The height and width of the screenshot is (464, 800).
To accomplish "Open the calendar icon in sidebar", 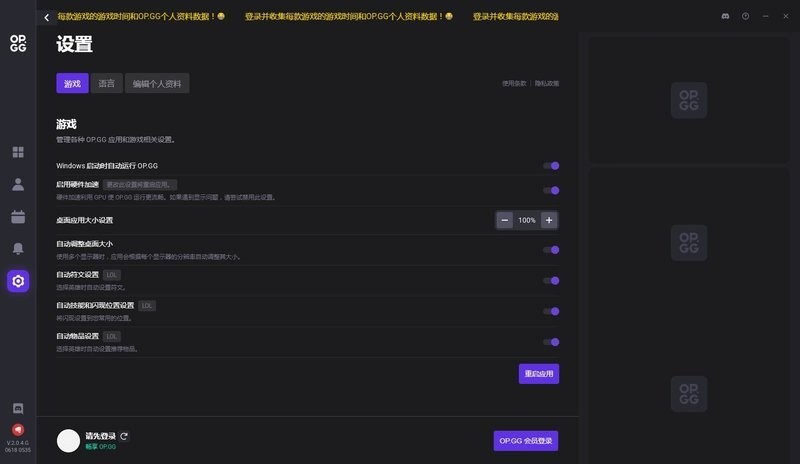I will pos(18,216).
